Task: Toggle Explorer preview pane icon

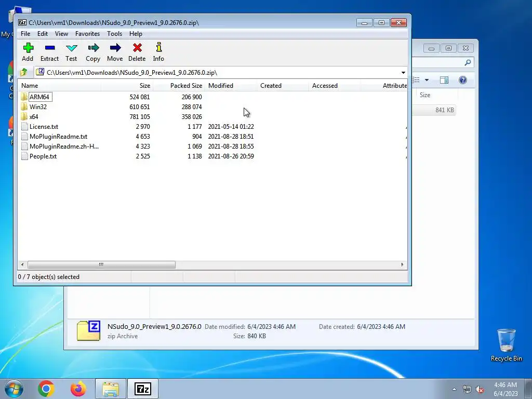Action: pos(444,80)
